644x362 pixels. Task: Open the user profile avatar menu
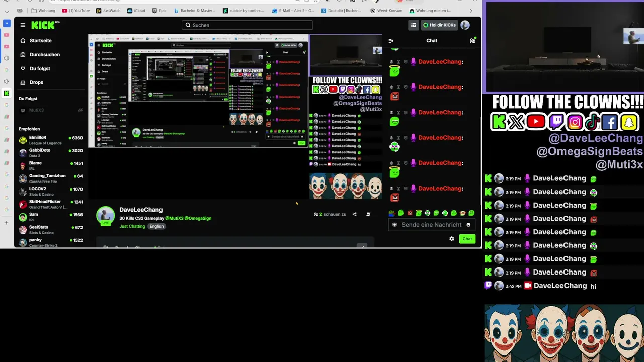[465, 25]
